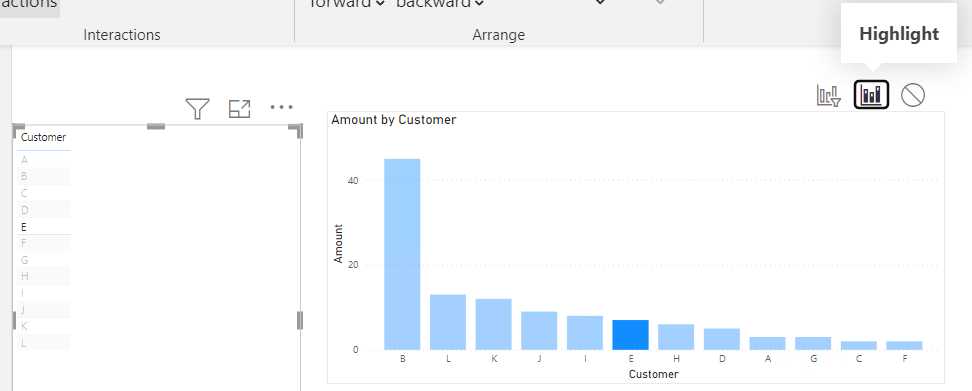Click the Arrange group label
The image size is (972, 391).
point(498,35)
